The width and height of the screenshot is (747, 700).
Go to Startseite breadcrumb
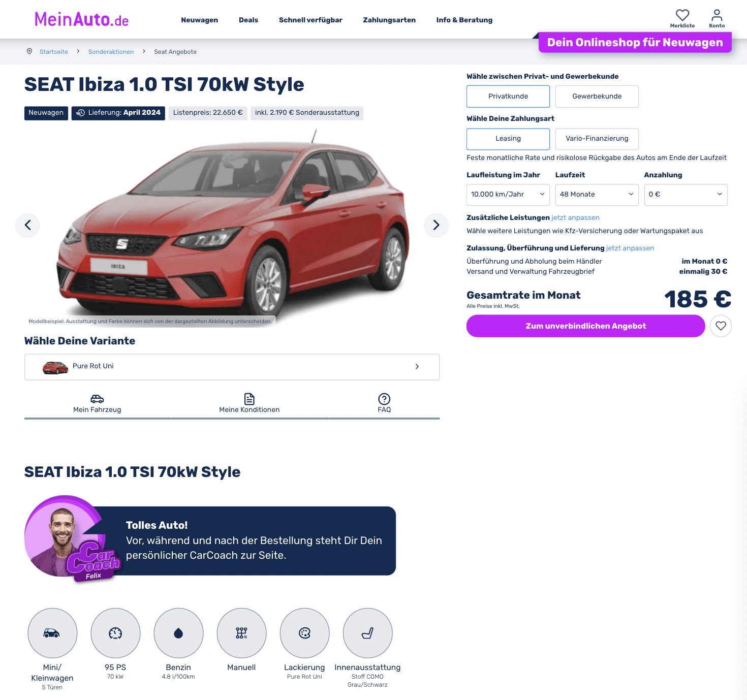[x=54, y=52]
